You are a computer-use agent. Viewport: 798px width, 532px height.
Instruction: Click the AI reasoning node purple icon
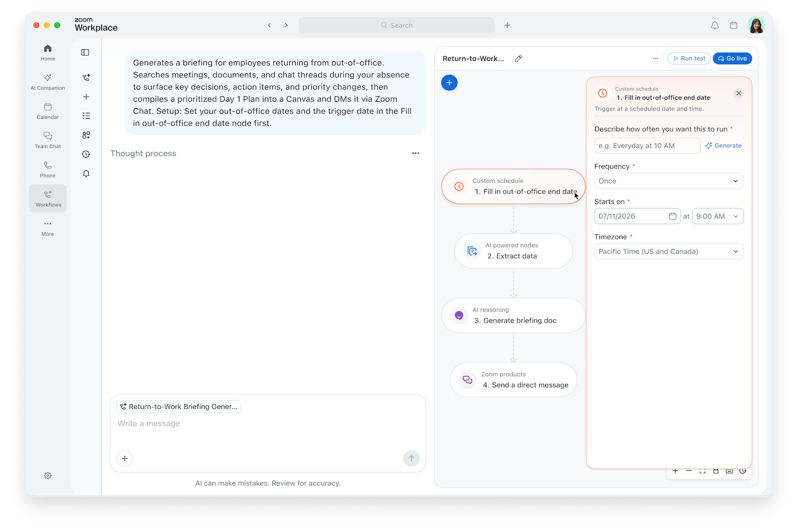459,315
